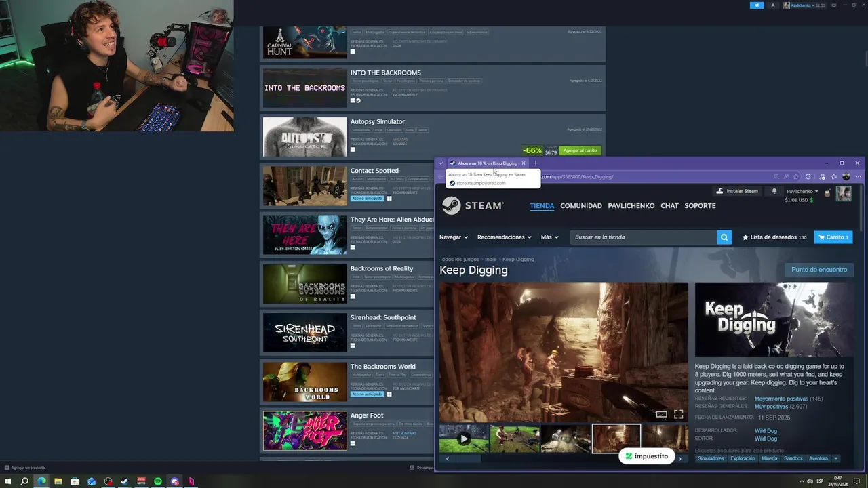The height and width of the screenshot is (488, 868).
Task: Open Steam from the taskbar
Action: (124, 481)
